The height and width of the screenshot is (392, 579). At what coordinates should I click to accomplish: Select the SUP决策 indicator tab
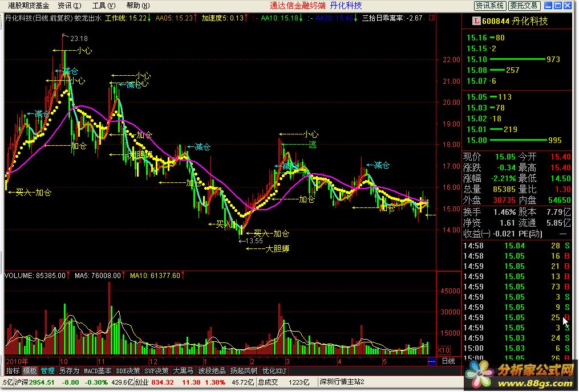(x=156, y=371)
